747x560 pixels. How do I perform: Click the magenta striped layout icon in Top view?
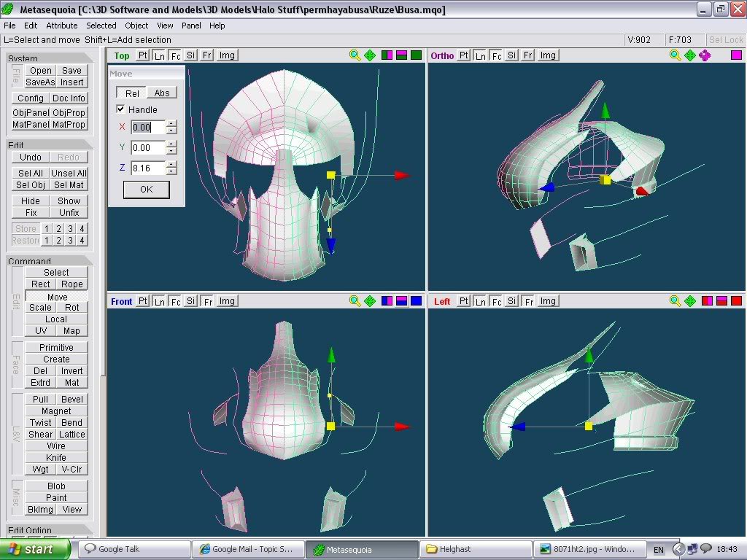click(402, 55)
